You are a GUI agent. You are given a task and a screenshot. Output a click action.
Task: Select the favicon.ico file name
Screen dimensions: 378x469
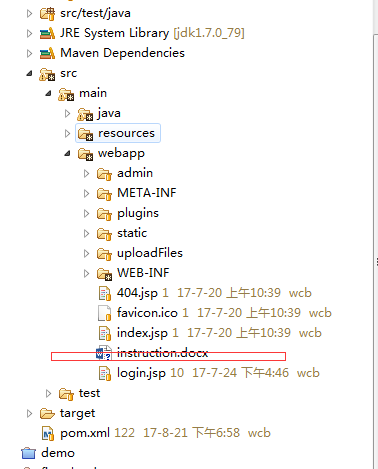tap(147, 313)
